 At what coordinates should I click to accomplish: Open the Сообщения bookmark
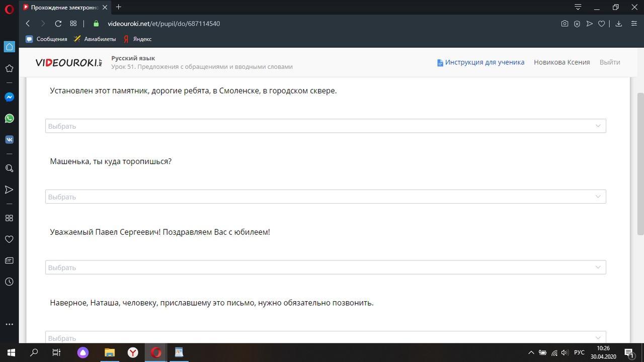point(46,39)
